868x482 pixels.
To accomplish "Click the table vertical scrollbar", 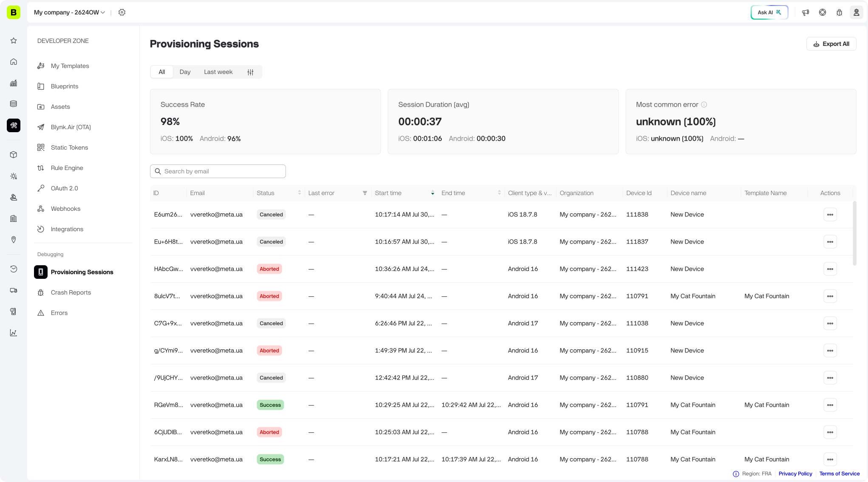I will (x=854, y=234).
